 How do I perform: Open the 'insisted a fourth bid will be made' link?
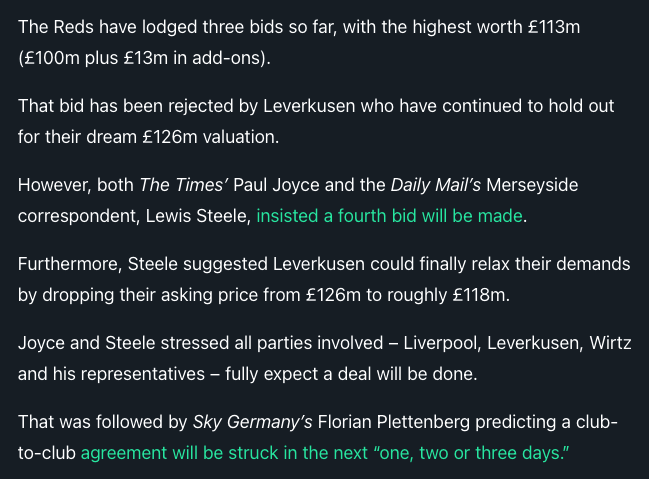coord(389,216)
